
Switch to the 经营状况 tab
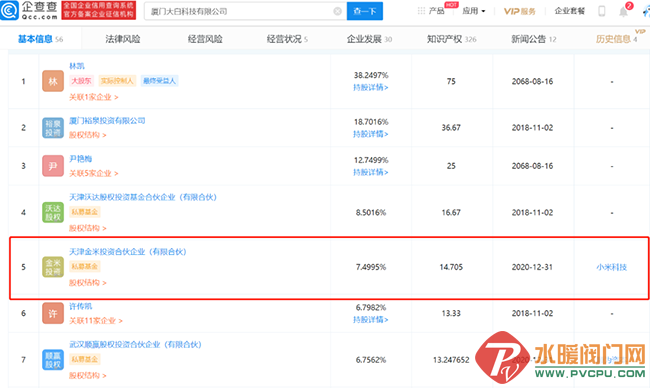[x=287, y=39]
